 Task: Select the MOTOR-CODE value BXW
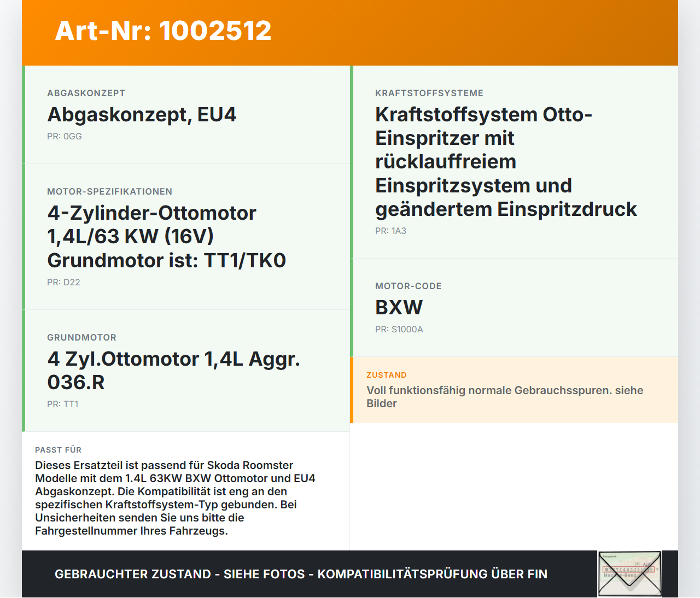pos(399,307)
